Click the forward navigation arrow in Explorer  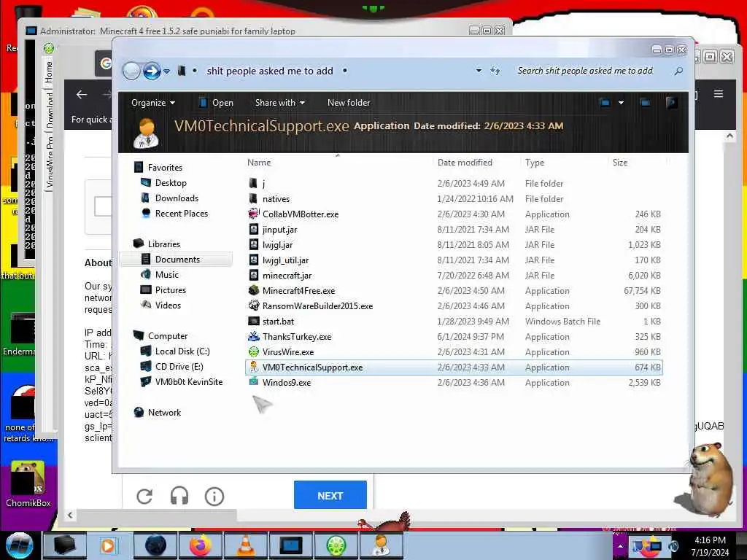point(152,71)
